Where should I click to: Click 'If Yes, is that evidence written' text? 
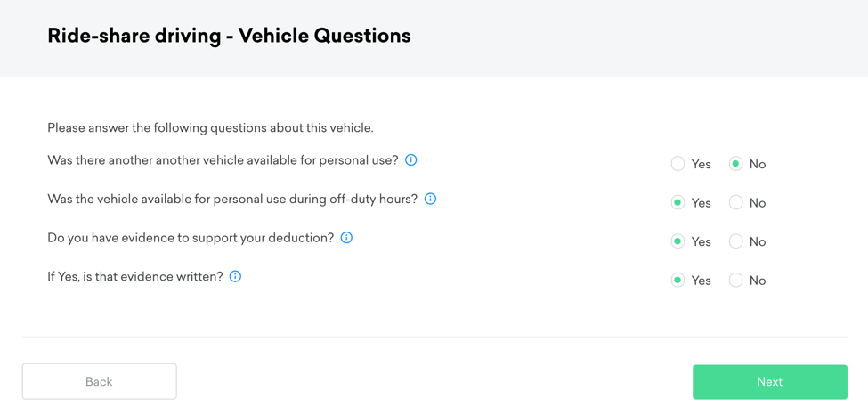[x=135, y=277]
